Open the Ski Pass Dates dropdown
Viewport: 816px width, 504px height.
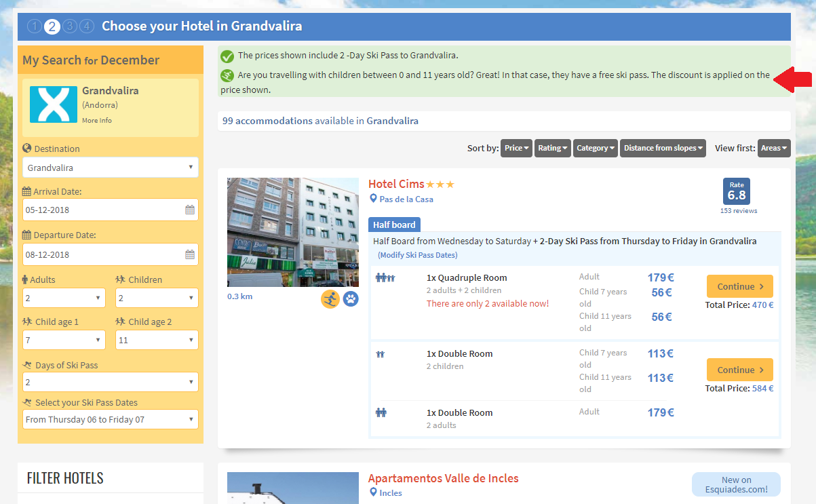point(111,419)
